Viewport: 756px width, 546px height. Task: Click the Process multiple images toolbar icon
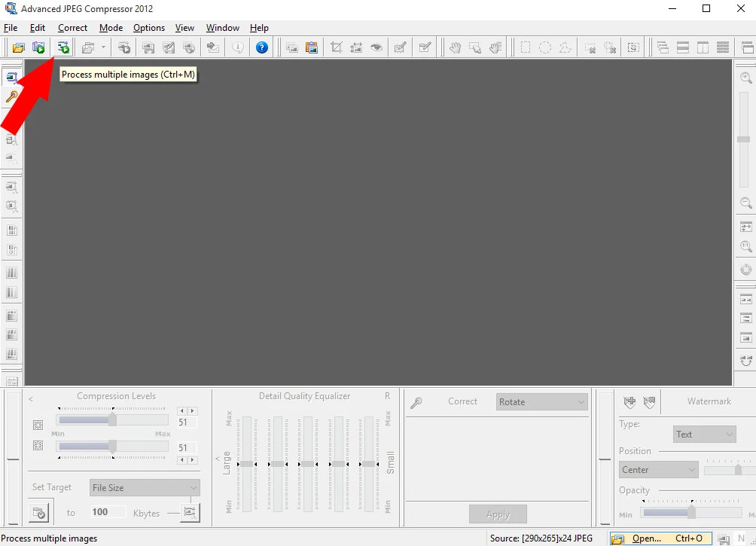pyautogui.click(x=63, y=47)
